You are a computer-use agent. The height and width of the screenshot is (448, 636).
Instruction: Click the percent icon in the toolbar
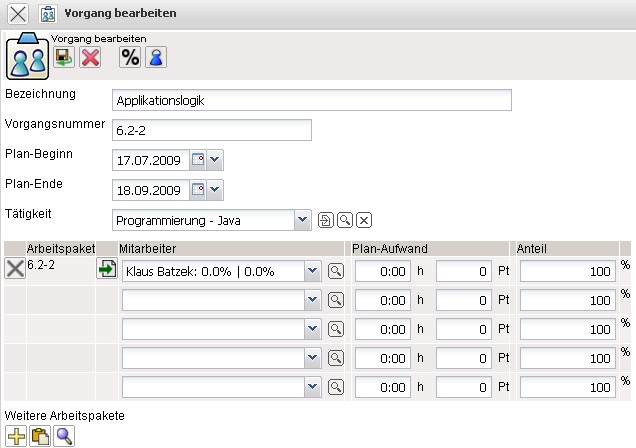tap(130, 57)
